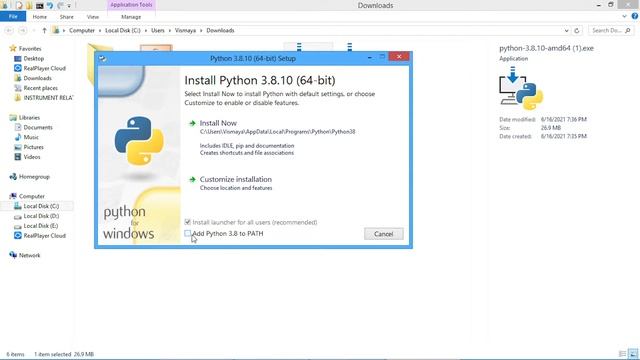The image size is (640, 360).
Task: Open Music library
Action: [31, 137]
